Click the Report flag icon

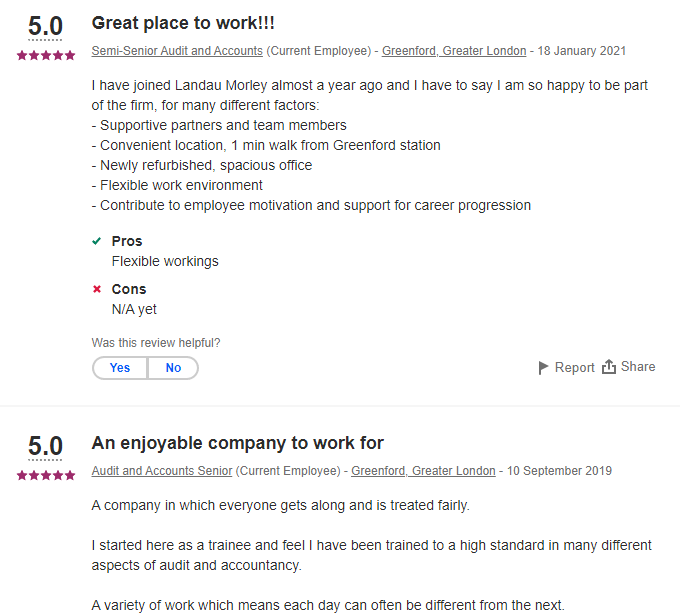tap(544, 368)
